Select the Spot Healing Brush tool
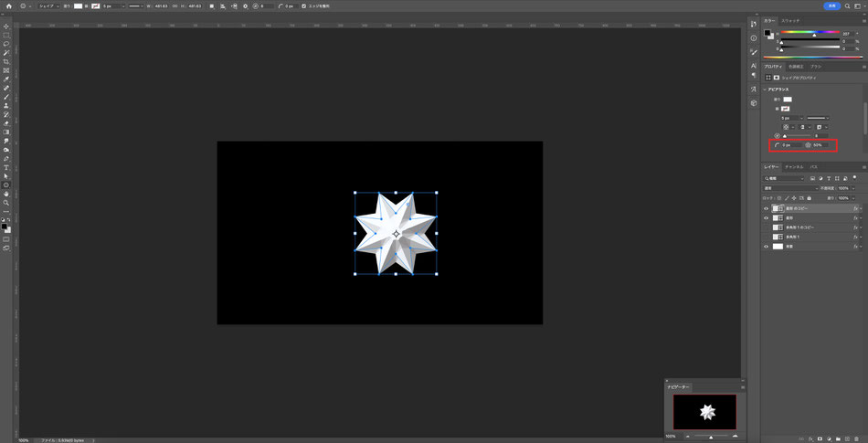 pyautogui.click(x=6, y=88)
